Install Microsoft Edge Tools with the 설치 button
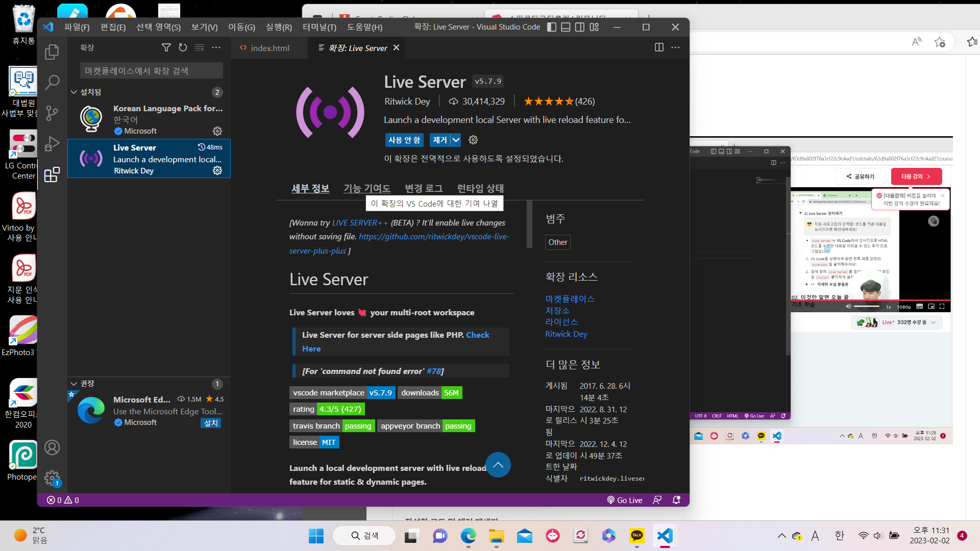 211,423
